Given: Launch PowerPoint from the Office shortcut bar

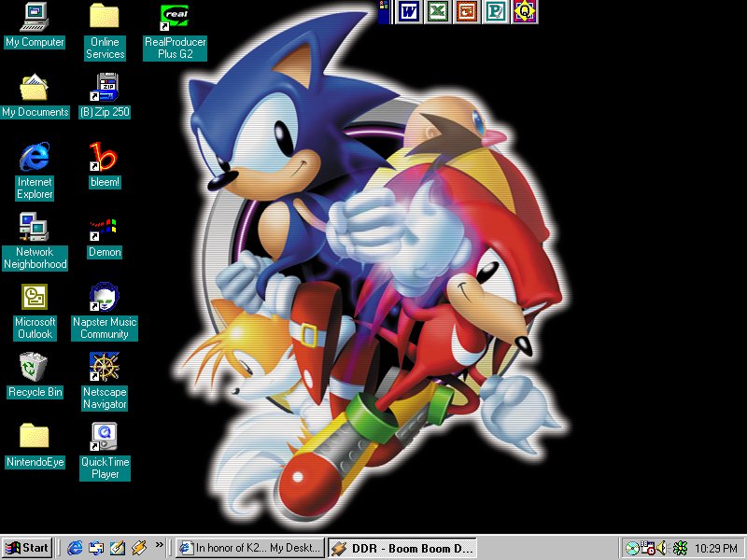Looking at the screenshot, I should (466, 11).
